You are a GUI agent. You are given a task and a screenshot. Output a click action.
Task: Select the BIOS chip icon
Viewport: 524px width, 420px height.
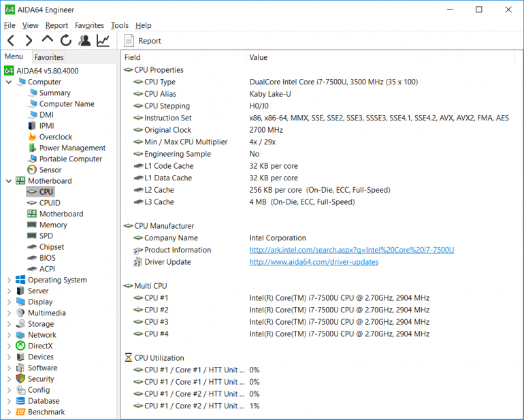(32, 258)
